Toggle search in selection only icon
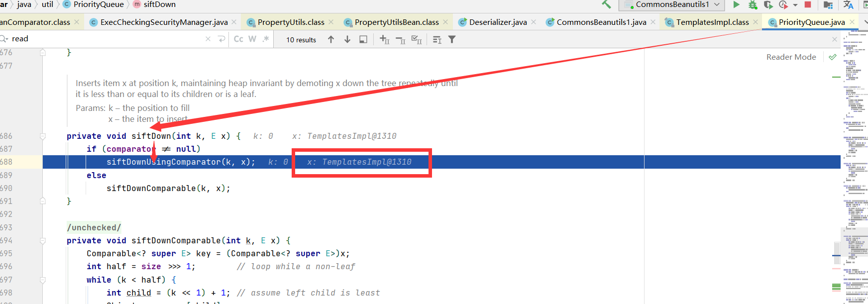 click(x=363, y=39)
